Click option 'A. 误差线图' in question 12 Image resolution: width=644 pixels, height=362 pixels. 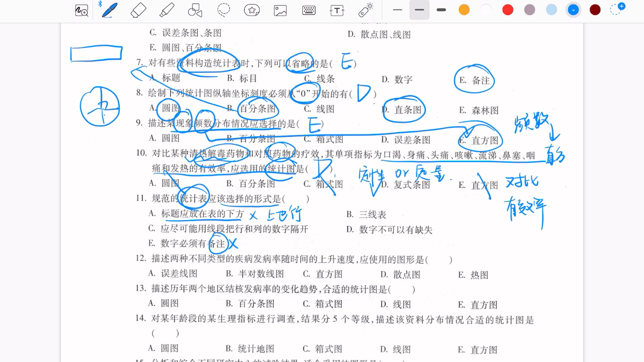(173, 273)
